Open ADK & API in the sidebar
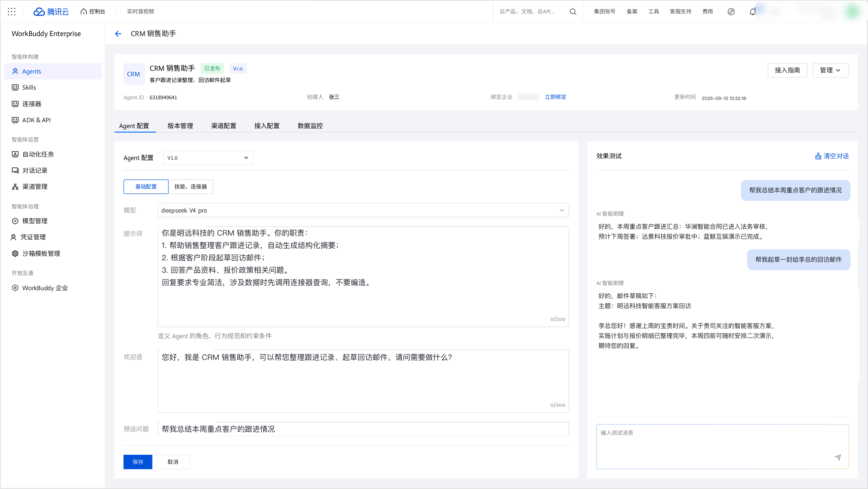This screenshot has height=489, width=868. pyautogui.click(x=53, y=120)
